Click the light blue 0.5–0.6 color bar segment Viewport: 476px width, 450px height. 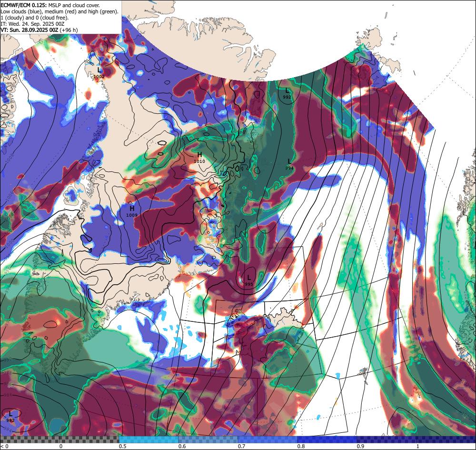[149, 440]
